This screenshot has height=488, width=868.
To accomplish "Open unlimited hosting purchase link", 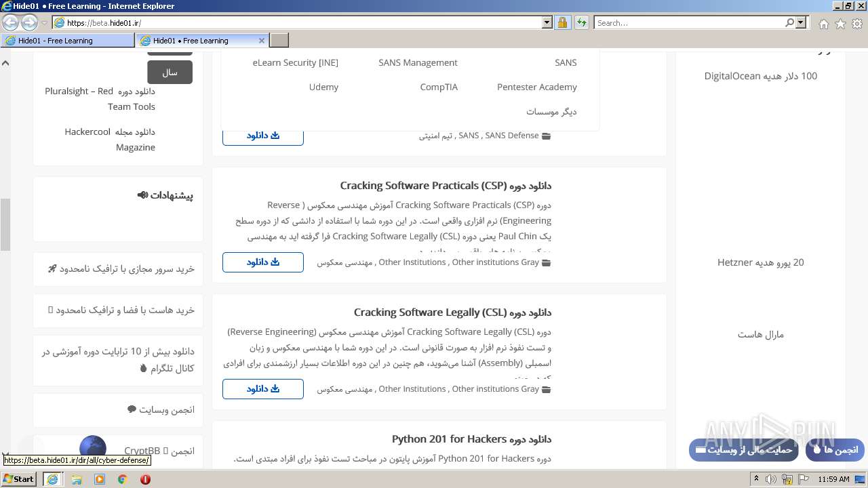I will click(121, 310).
